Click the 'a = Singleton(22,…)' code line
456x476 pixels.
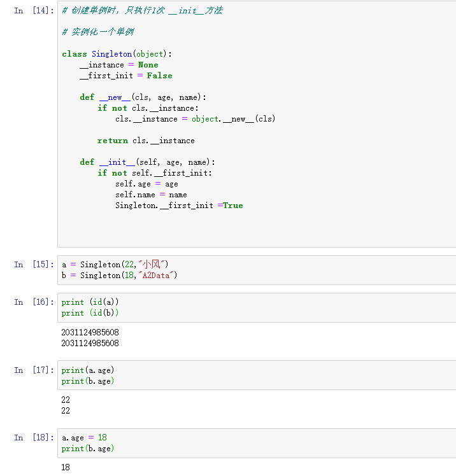pos(115,264)
